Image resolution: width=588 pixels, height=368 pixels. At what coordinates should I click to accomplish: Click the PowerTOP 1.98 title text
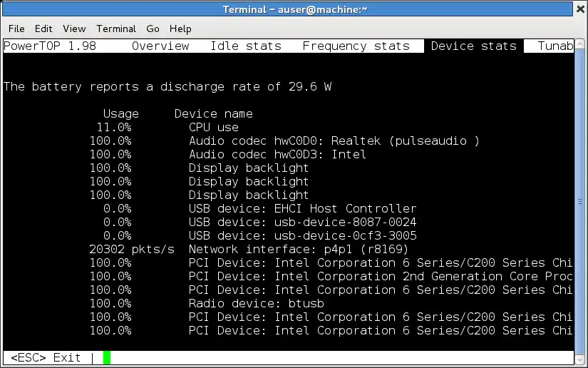click(50, 46)
